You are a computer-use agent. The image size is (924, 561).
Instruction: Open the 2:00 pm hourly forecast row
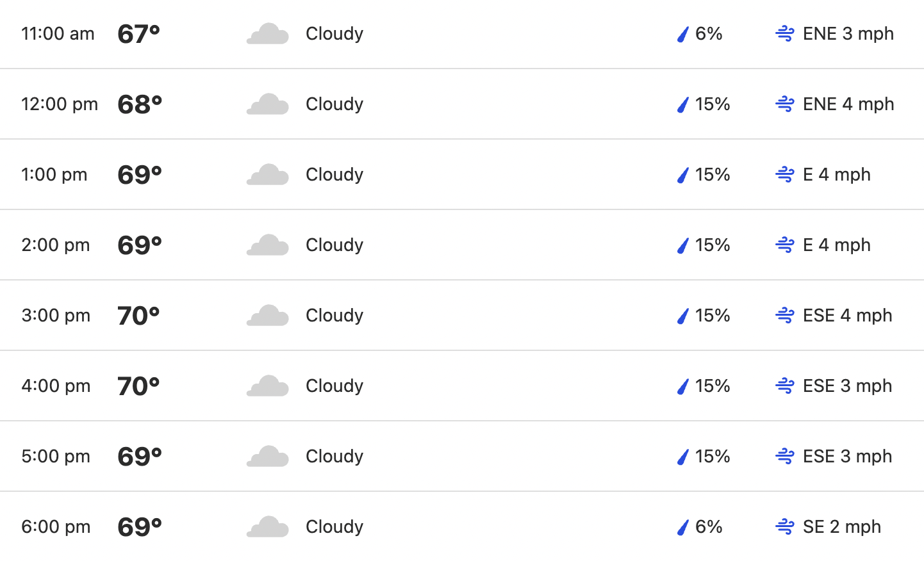462,245
